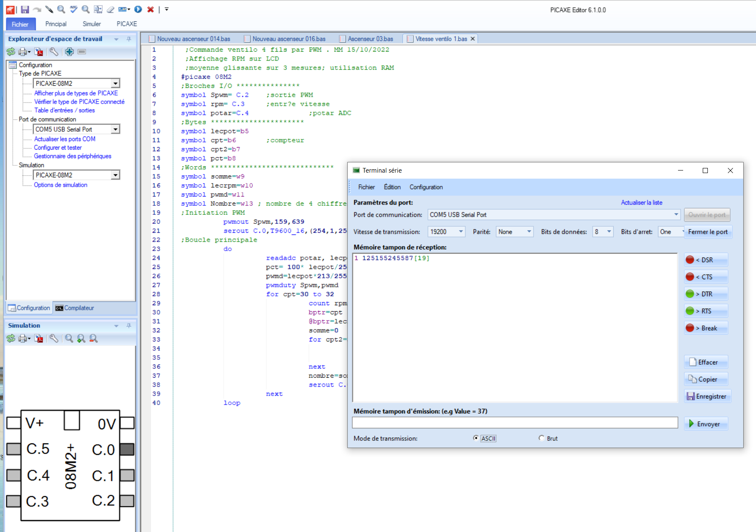Expand the Type de PICAXE combo box
Viewport: 756px width, 532px height.
(x=115, y=84)
